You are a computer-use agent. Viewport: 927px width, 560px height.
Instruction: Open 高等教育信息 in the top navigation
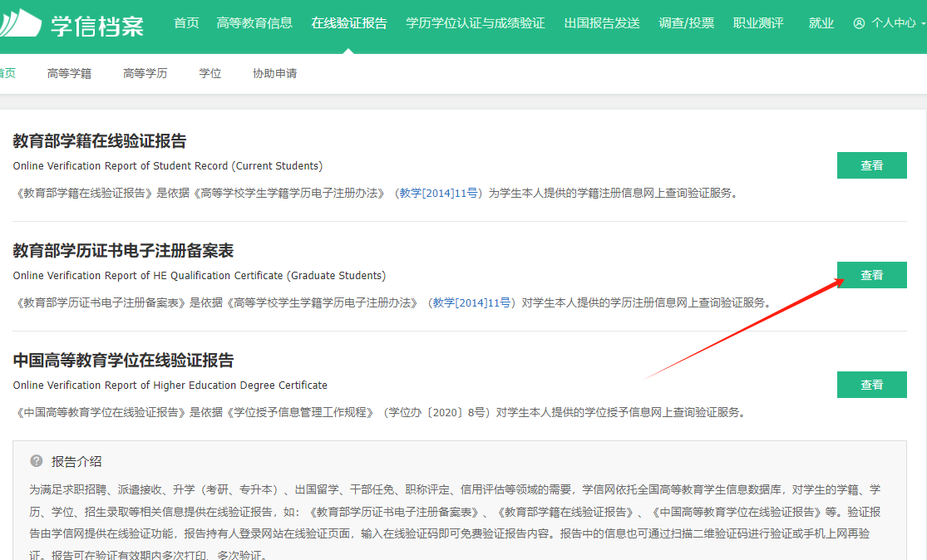pos(254,23)
